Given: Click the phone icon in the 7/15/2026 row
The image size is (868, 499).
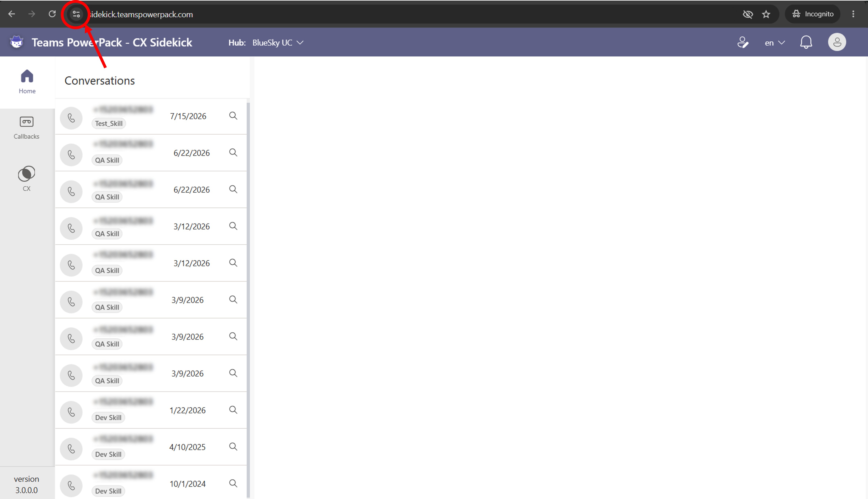Looking at the screenshot, I should point(71,118).
